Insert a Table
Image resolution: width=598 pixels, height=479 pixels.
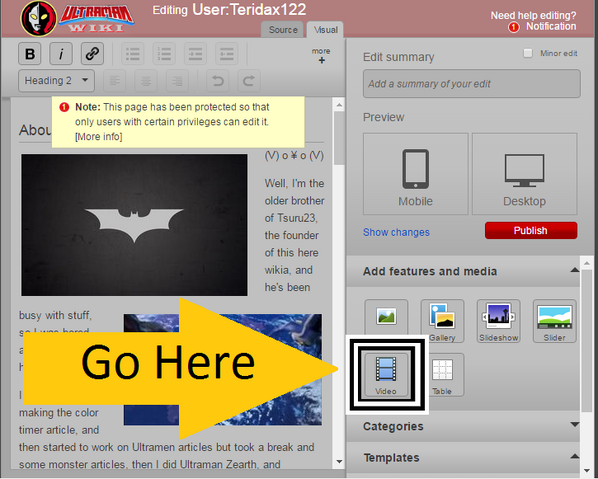coord(442,375)
